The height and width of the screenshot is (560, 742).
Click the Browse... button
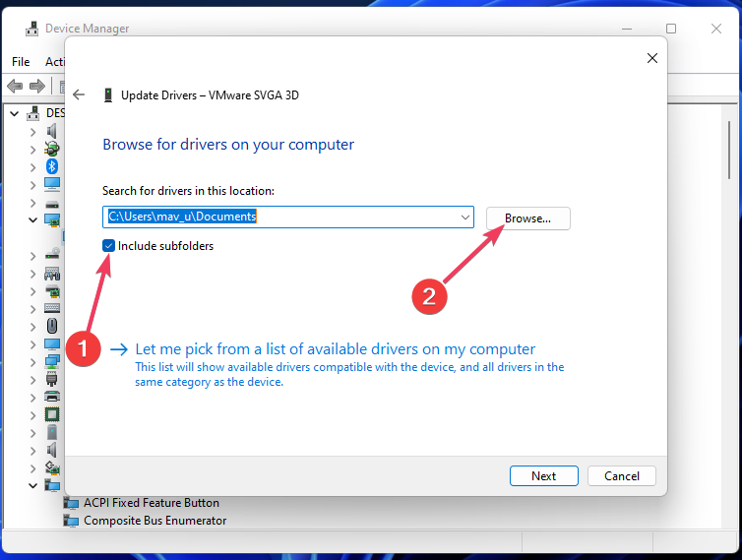pos(528,218)
